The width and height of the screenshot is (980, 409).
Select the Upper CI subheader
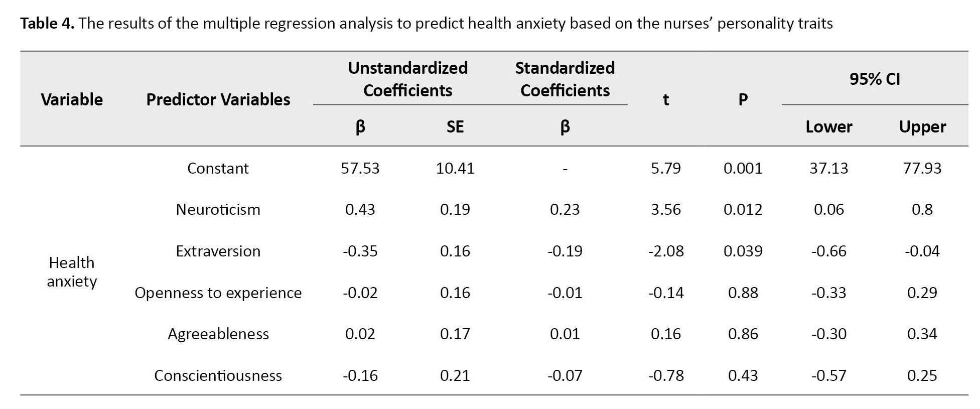(x=922, y=126)
